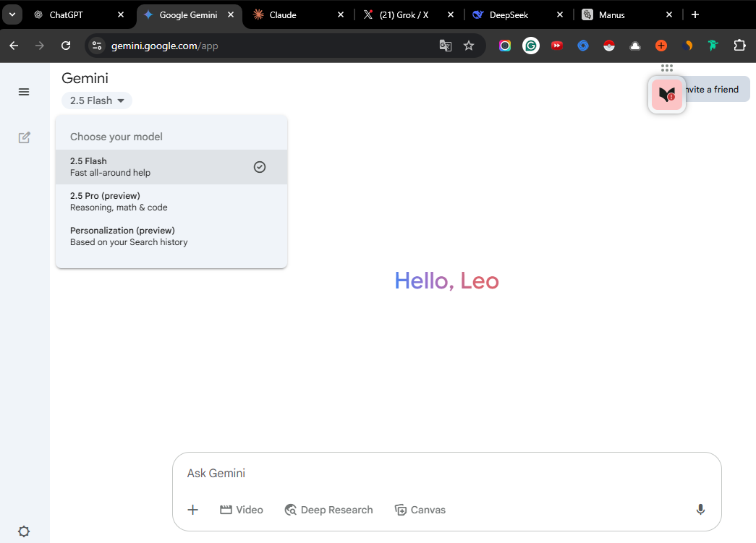Image resolution: width=756 pixels, height=543 pixels.
Task: Open the orange crescent extension
Action: (x=687, y=46)
